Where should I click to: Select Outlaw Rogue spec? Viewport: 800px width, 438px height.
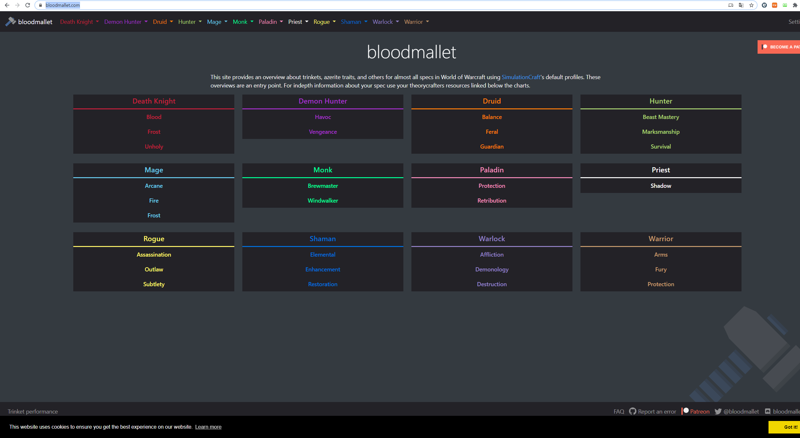pos(154,270)
